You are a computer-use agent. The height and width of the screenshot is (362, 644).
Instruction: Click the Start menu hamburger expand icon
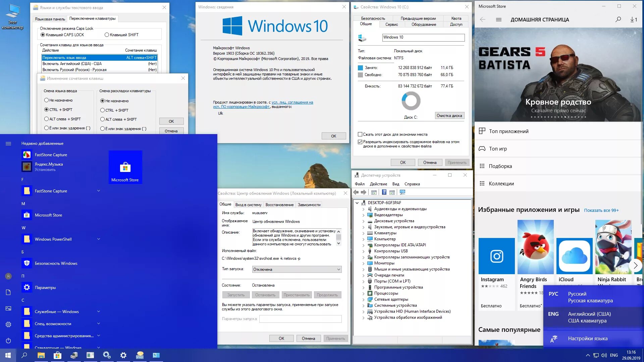point(8,143)
